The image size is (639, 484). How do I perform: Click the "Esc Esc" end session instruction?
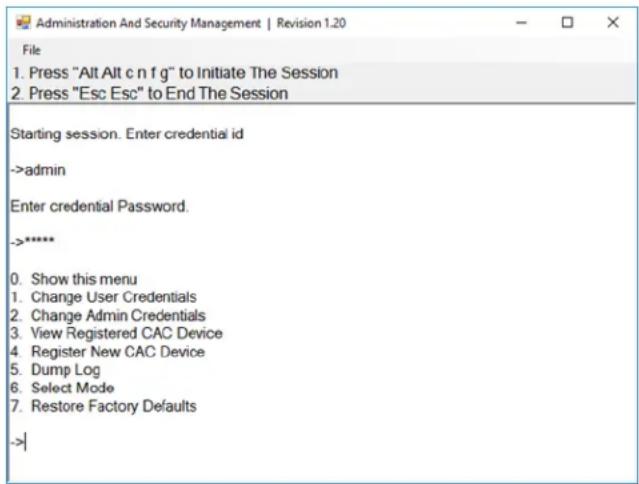click(150, 93)
